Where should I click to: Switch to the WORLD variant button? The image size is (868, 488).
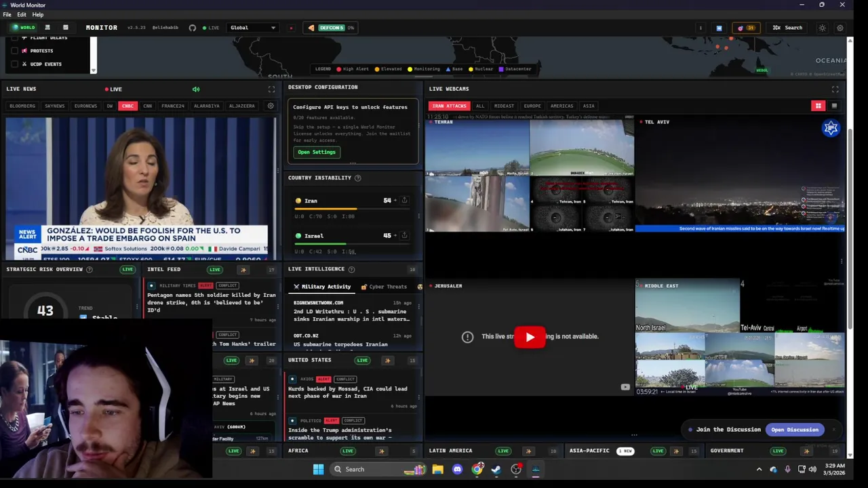click(24, 28)
